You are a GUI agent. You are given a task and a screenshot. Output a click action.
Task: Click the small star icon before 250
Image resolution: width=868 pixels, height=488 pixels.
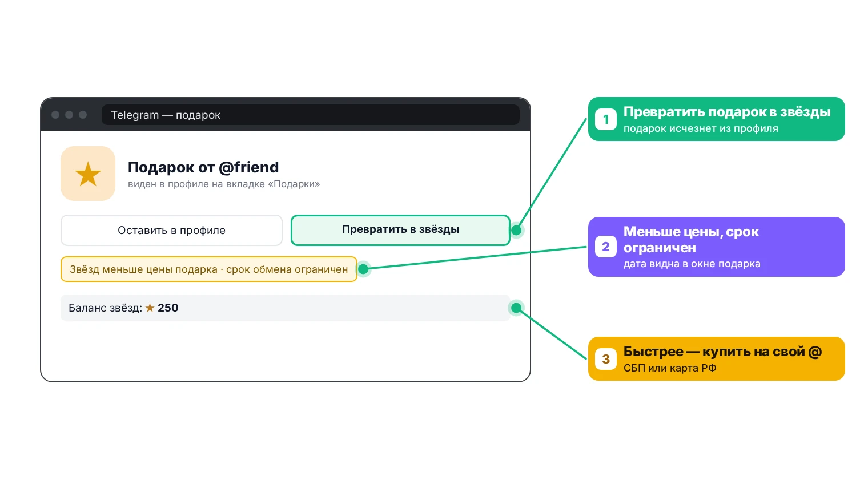(150, 308)
